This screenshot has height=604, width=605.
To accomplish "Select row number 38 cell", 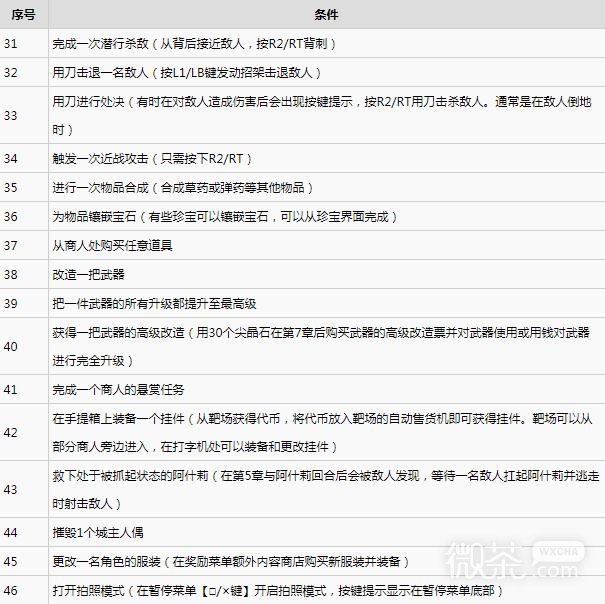I will point(24,274).
